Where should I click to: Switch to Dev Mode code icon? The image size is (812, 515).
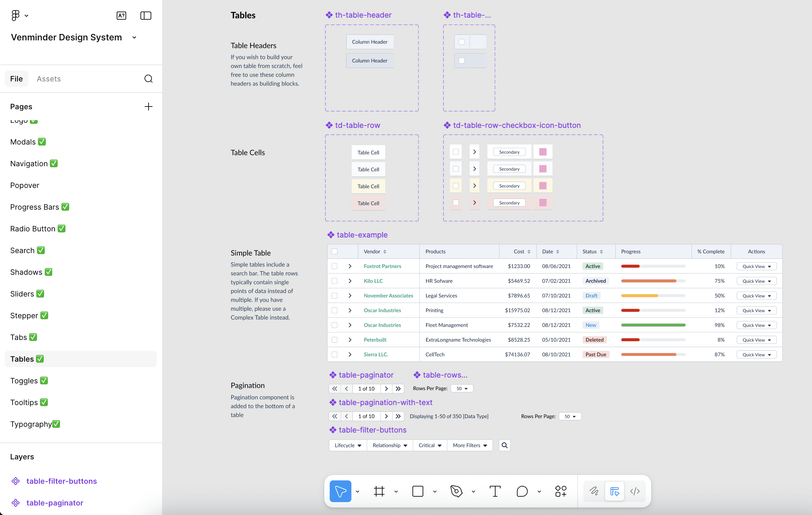click(x=635, y=491)
